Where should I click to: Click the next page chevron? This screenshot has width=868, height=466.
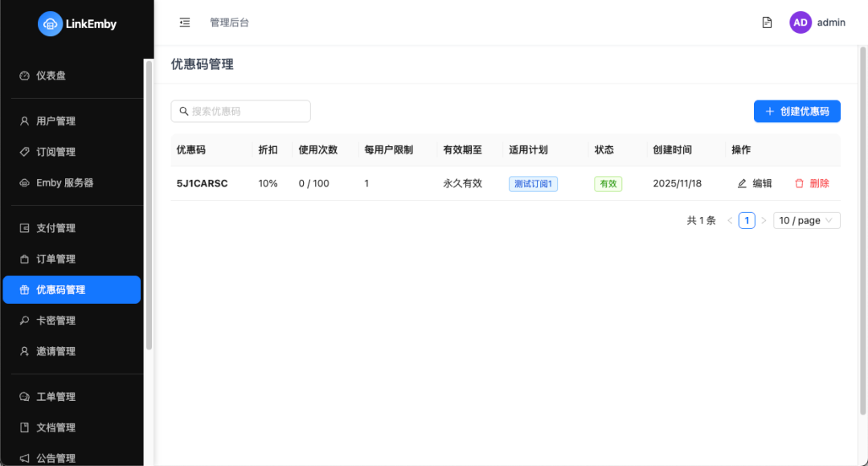pos(764,219)
